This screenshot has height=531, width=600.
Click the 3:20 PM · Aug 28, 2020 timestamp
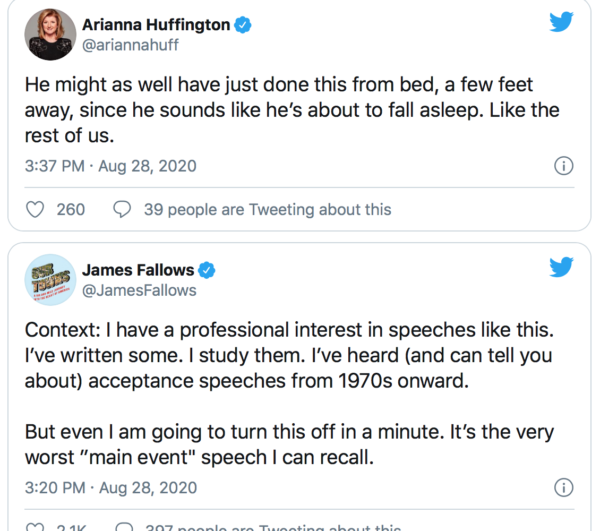coord(110,487)
